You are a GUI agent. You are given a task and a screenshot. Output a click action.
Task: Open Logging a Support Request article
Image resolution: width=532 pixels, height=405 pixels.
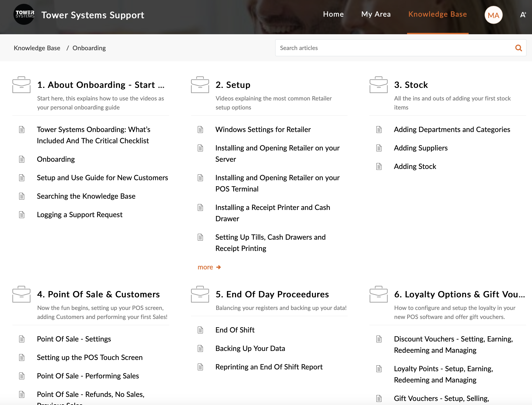[80, 215]
